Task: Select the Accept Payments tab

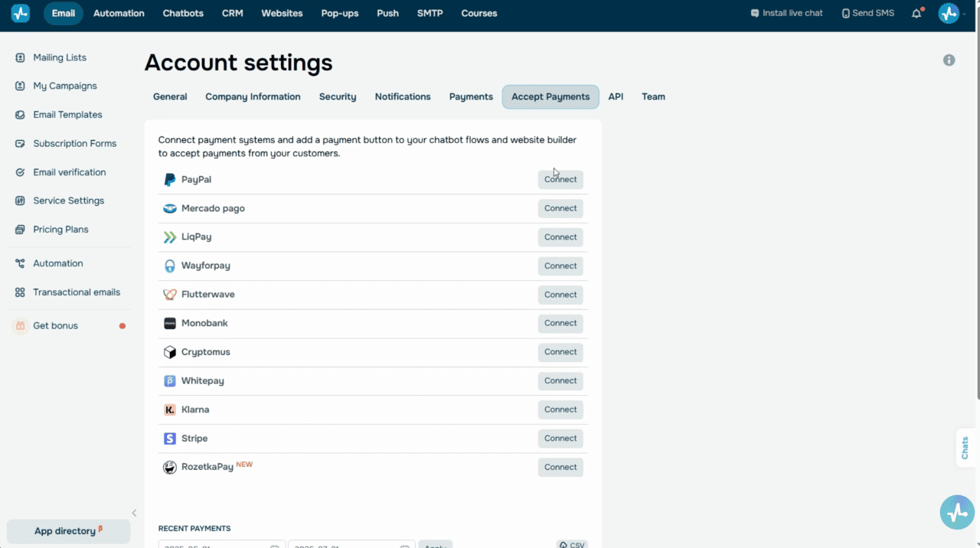Action: pyautogui.click(x=550, y=96)
